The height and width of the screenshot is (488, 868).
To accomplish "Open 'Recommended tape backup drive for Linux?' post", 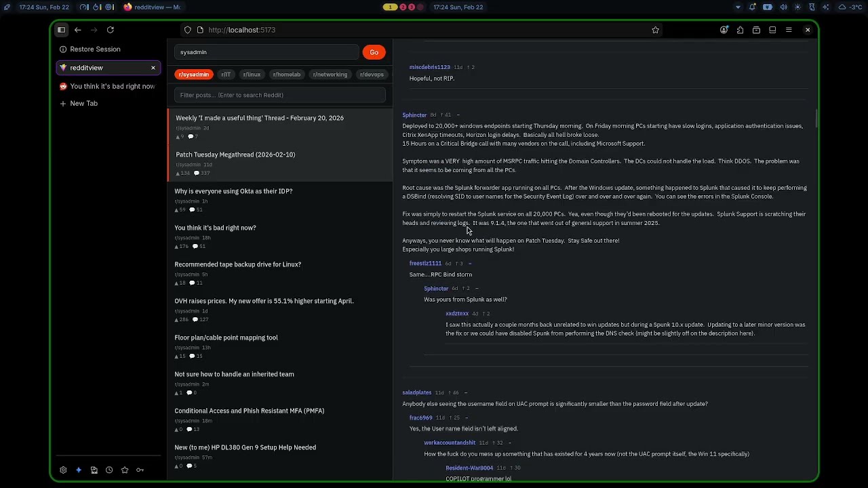I will pyautogui.click(x=280, y=273).
